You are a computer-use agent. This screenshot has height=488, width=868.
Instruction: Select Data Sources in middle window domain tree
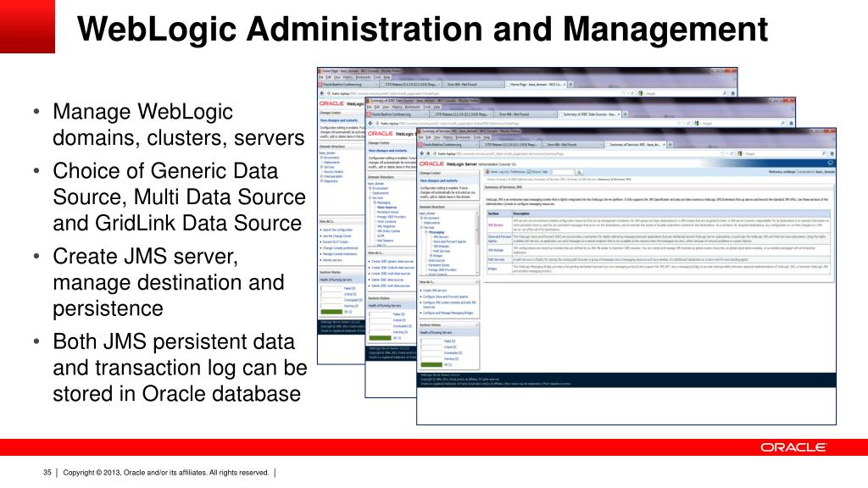click(387, 208)
